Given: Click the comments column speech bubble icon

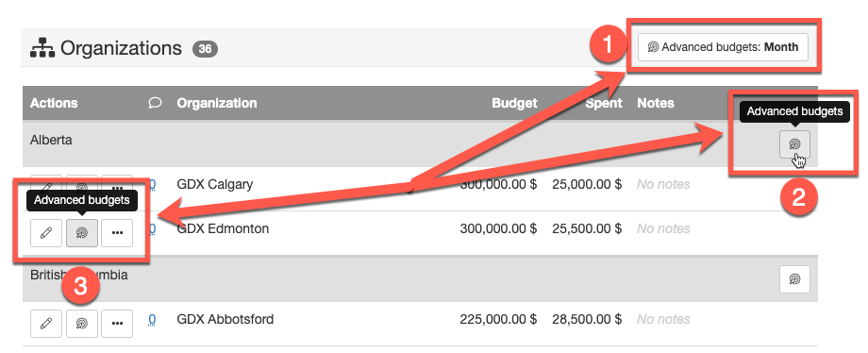Looking at the screenshot, I should tap(156, 103).
